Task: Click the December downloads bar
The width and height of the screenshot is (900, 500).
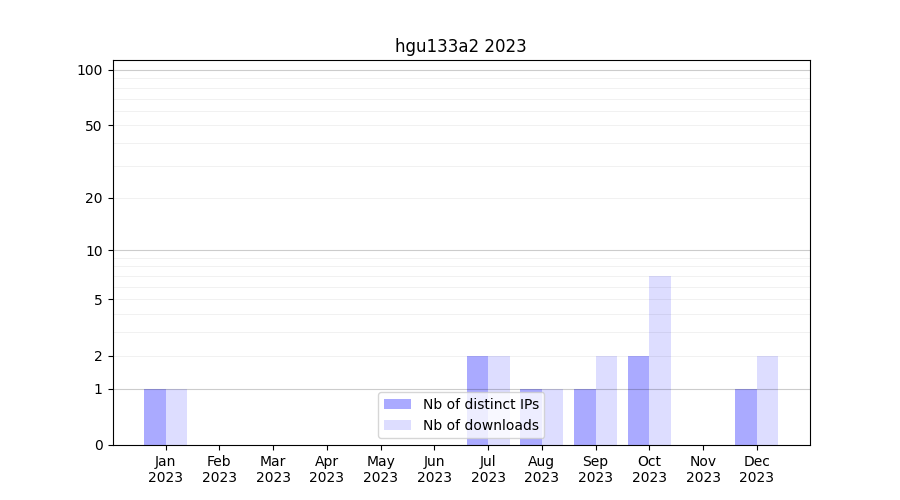Action: coord(767,400)
